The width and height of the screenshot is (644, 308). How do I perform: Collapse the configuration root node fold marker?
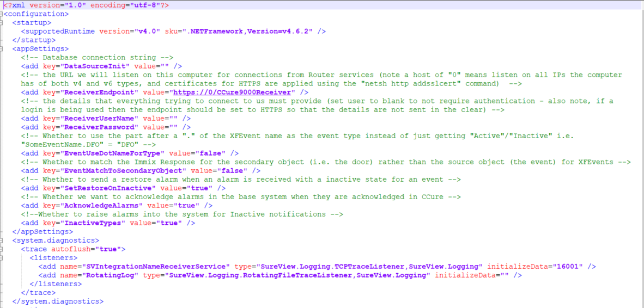click(x=2, y=14)
